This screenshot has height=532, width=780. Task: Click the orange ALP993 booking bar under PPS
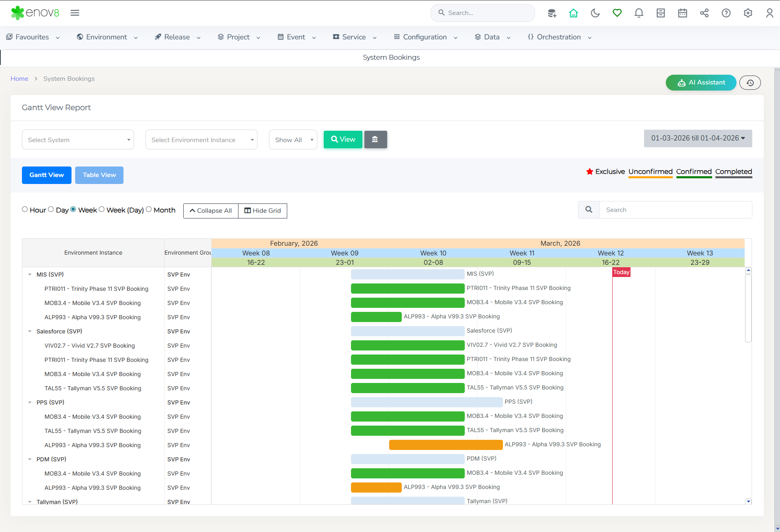coord(446,445)
